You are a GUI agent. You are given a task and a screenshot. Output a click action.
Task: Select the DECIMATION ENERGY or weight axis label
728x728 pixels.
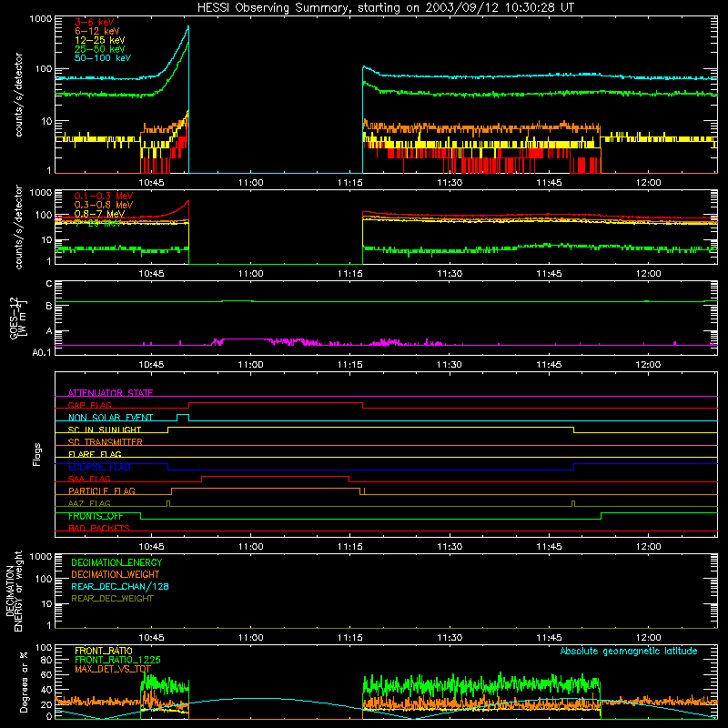coord(14,591)
